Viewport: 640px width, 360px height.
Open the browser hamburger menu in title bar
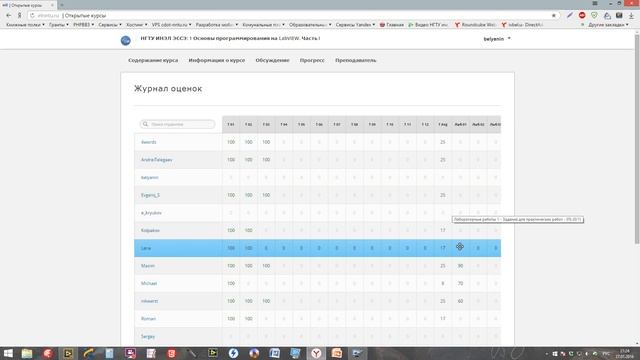(595, 4)
